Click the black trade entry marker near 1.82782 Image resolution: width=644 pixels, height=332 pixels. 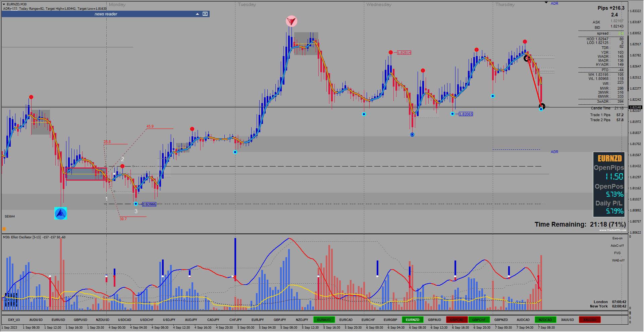tap(527, 58)
